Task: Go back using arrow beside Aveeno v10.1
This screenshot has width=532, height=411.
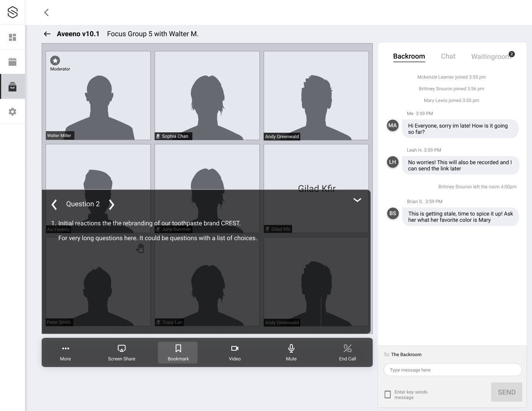Action: (x=47, y=34)
